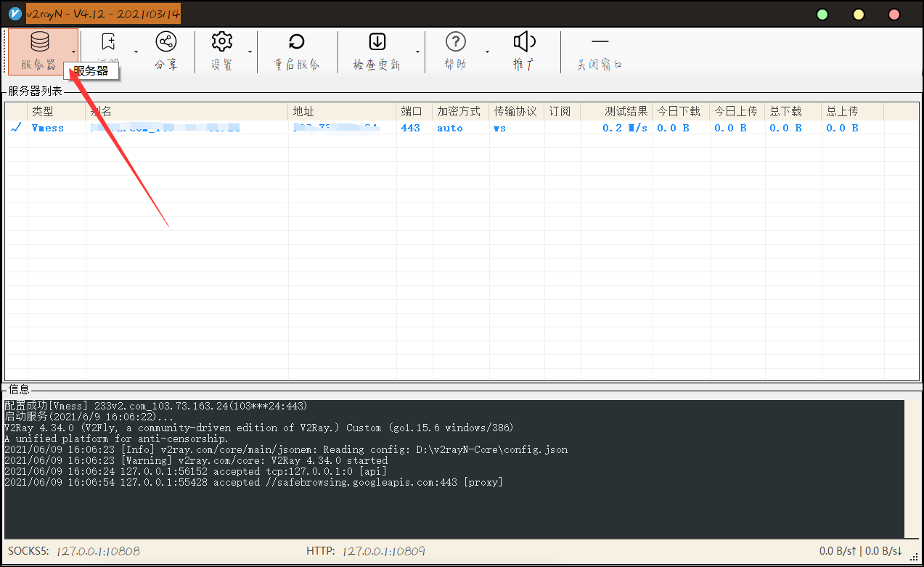Click the port value 443
This screenshot has height=567, width=924.
click(x=410, y=128)
